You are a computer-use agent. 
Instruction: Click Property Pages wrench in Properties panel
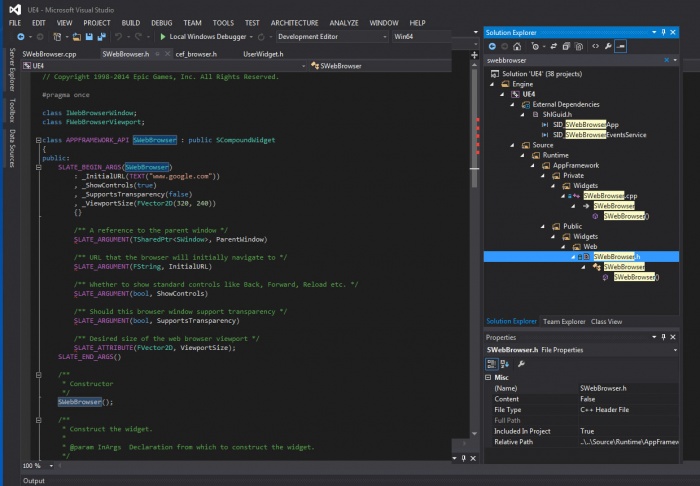point(522,363)
